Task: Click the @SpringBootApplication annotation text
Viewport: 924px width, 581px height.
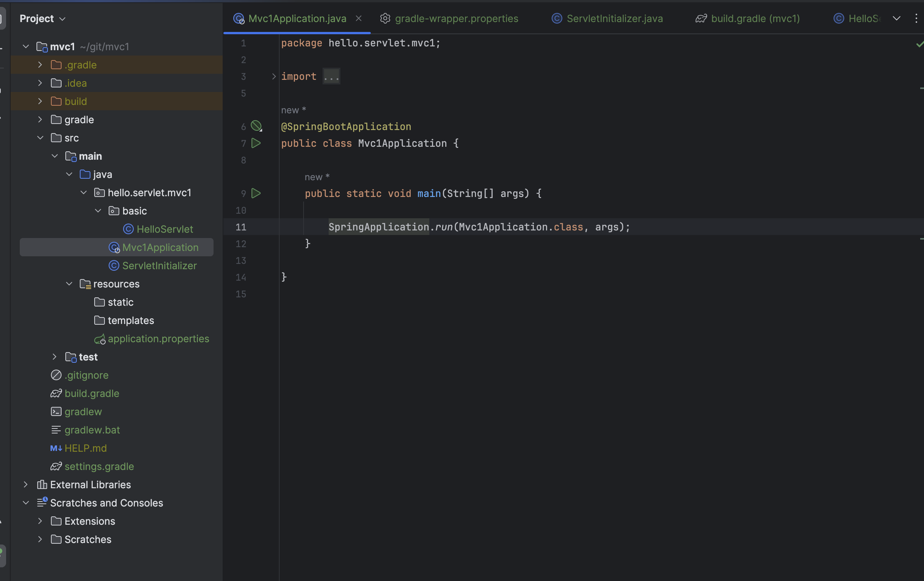Action: pos(346,127)
